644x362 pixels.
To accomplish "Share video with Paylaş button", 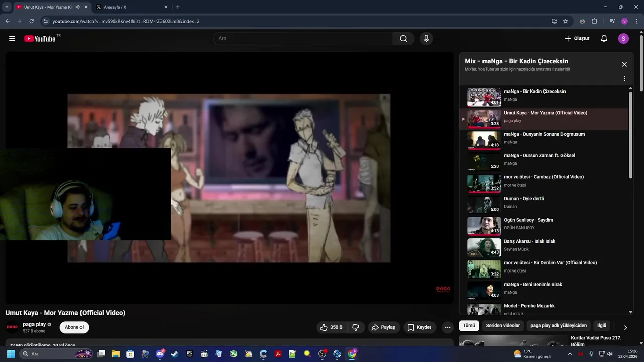I will 384,327.
